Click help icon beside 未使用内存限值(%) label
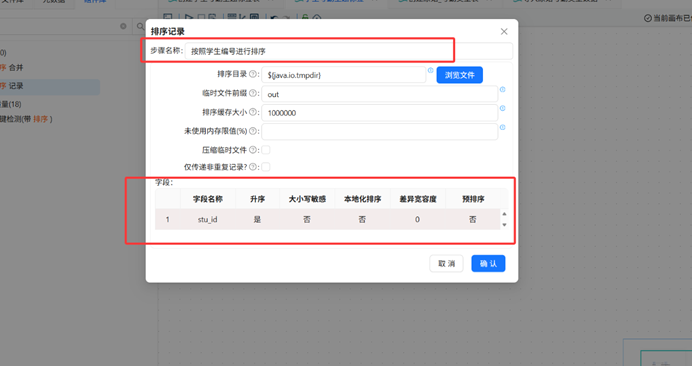 [x=252, y=131]
